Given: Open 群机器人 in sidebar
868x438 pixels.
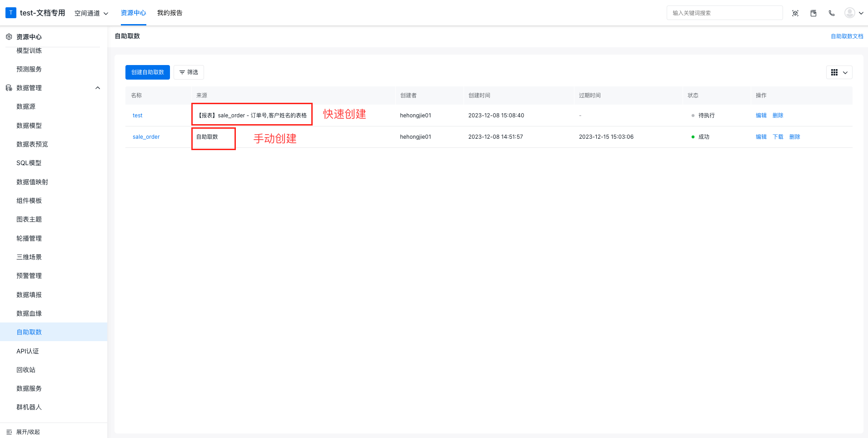Looking at the screenshot, I should click(x=29, y=407).
